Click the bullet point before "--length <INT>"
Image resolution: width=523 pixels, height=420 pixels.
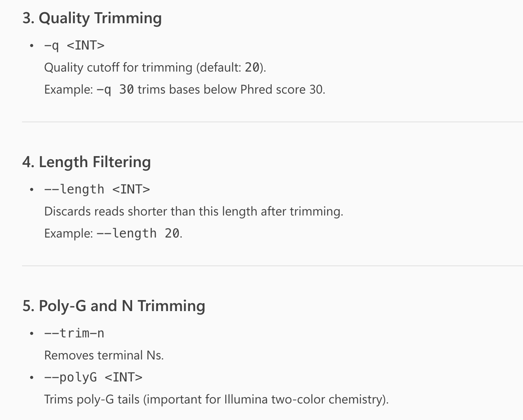[x=32, y=190]
